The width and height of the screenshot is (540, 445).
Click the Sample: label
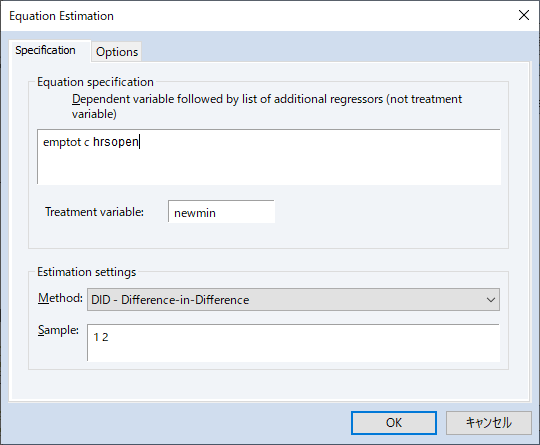click(58, 330)
